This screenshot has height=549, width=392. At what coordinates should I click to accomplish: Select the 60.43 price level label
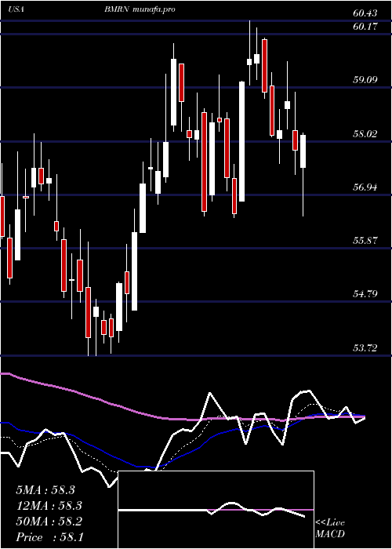coord(365,13)
